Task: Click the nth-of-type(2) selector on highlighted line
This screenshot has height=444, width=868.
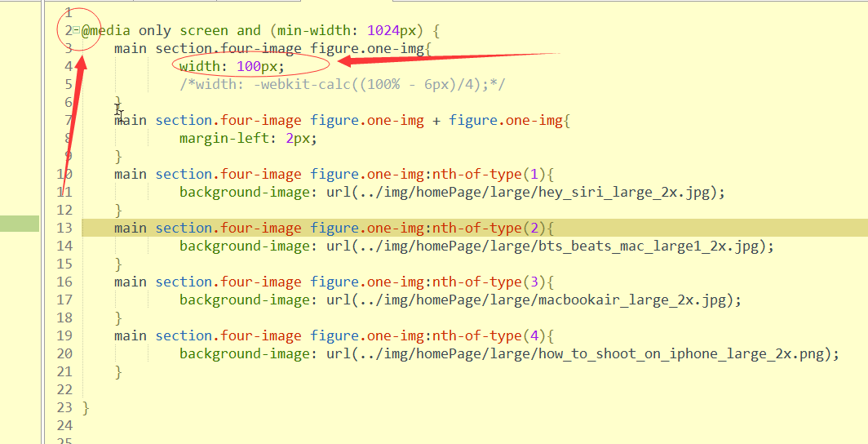Action: coord(489,228)
